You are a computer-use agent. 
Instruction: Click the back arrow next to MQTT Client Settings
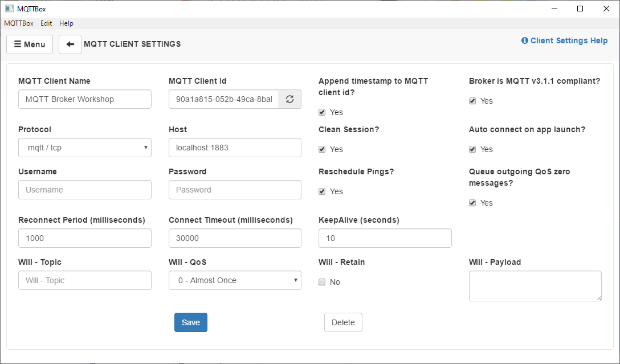point(70,44)
